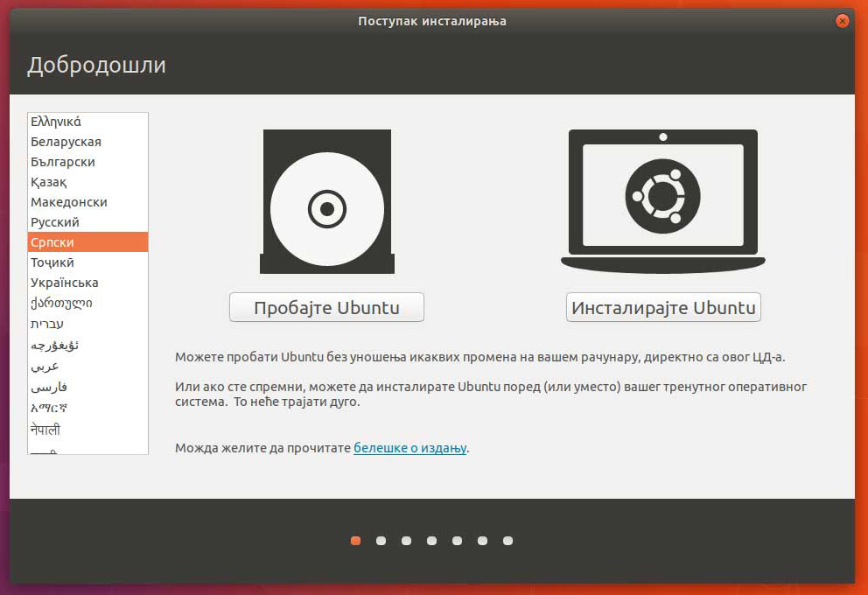868x595 pixels.
Task: Open the белешке о издању link
Action: pos(410,448)
